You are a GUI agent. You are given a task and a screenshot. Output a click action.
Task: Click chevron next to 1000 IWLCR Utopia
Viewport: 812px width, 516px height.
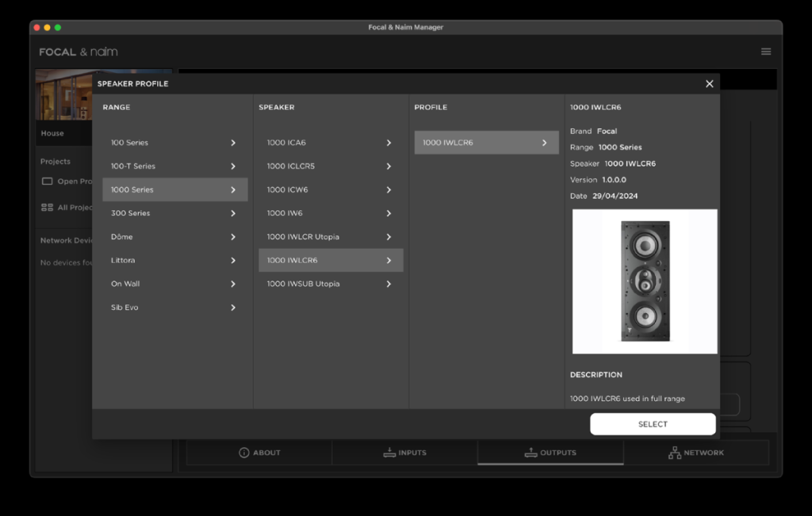click(389, 236)
